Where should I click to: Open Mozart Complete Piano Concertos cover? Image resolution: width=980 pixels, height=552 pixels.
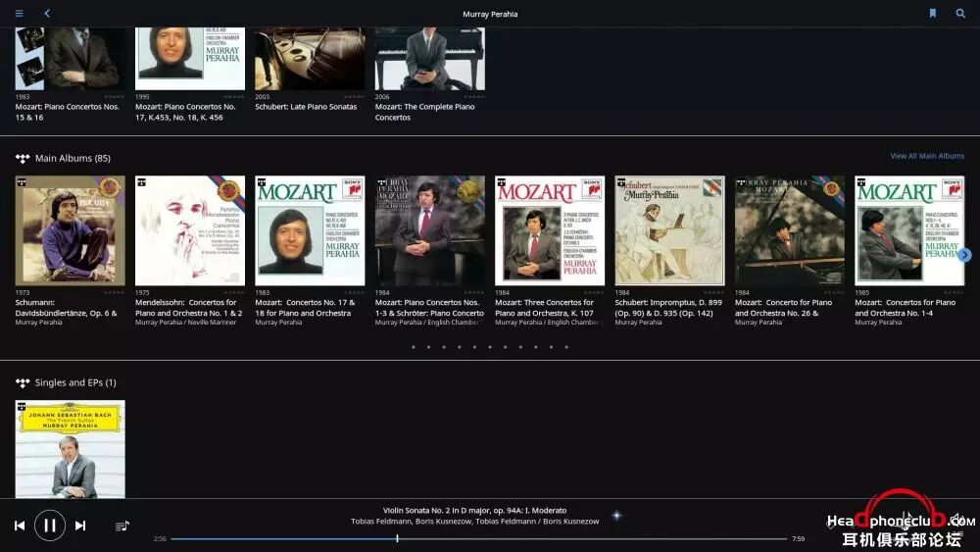[430, 59]
